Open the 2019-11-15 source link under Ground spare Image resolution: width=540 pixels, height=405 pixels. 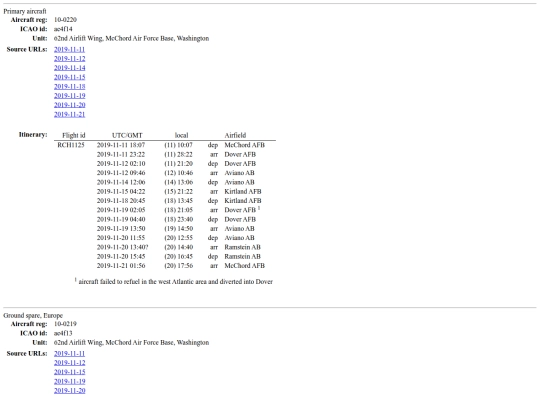pyautogui.click(x=69, y=372)
